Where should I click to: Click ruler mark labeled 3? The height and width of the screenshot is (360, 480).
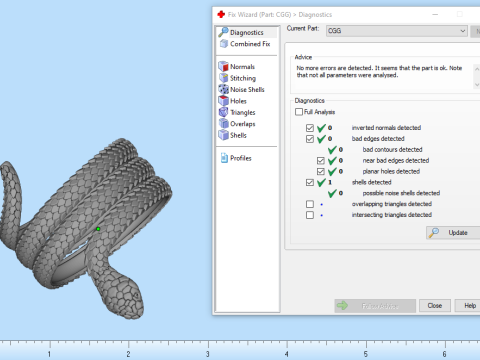pyautogui.click(x=208, y=354)
